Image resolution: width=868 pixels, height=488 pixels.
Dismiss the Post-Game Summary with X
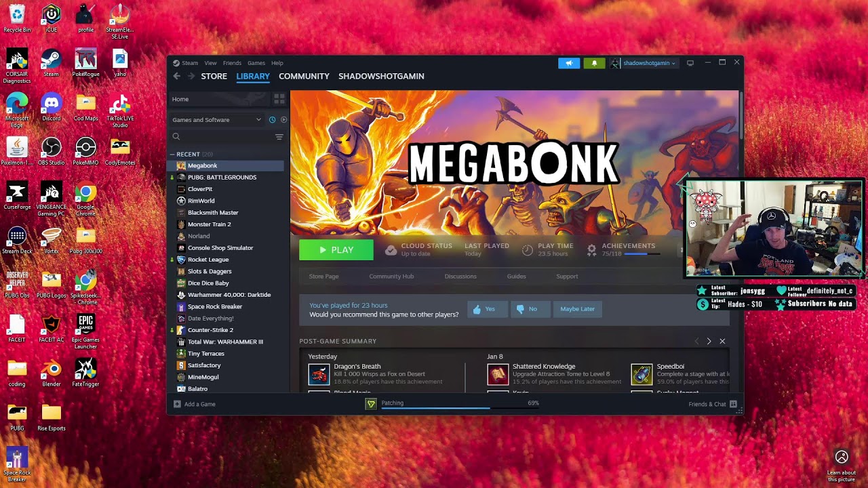[722, 341]
